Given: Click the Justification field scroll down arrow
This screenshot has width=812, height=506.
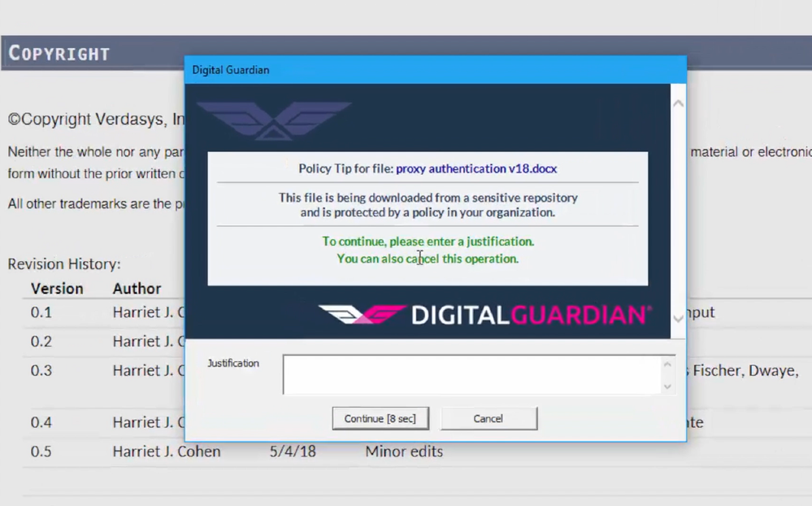Looking at the screenshot, I should pos(667,386).
